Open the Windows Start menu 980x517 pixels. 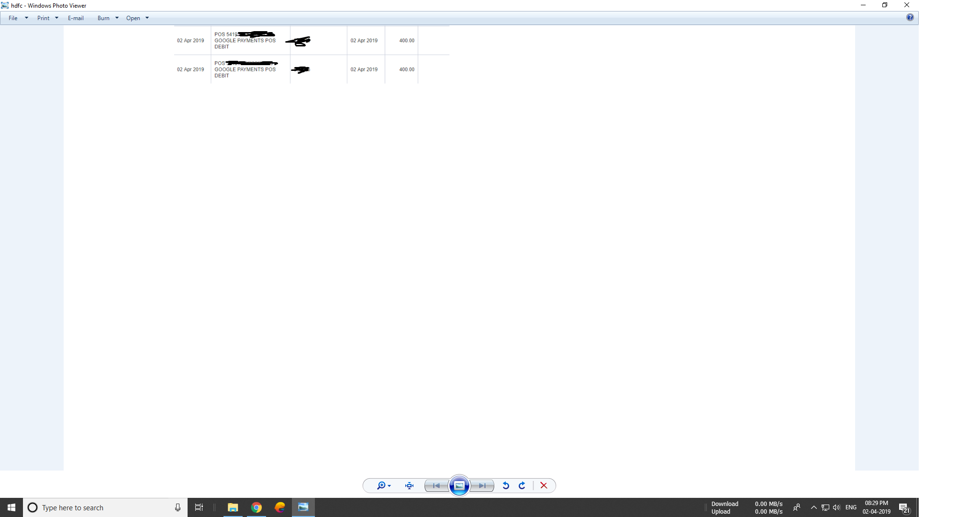[11, 507]
